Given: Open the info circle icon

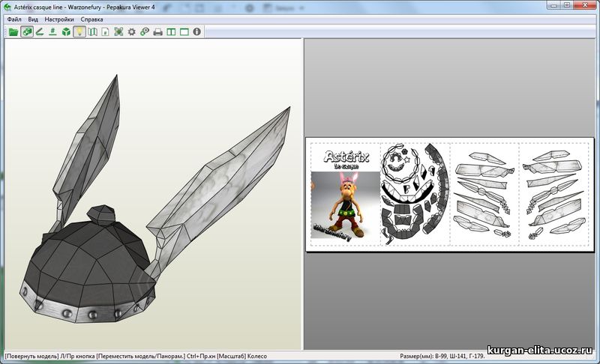Looking at the screenshot, I should [197, 31].
